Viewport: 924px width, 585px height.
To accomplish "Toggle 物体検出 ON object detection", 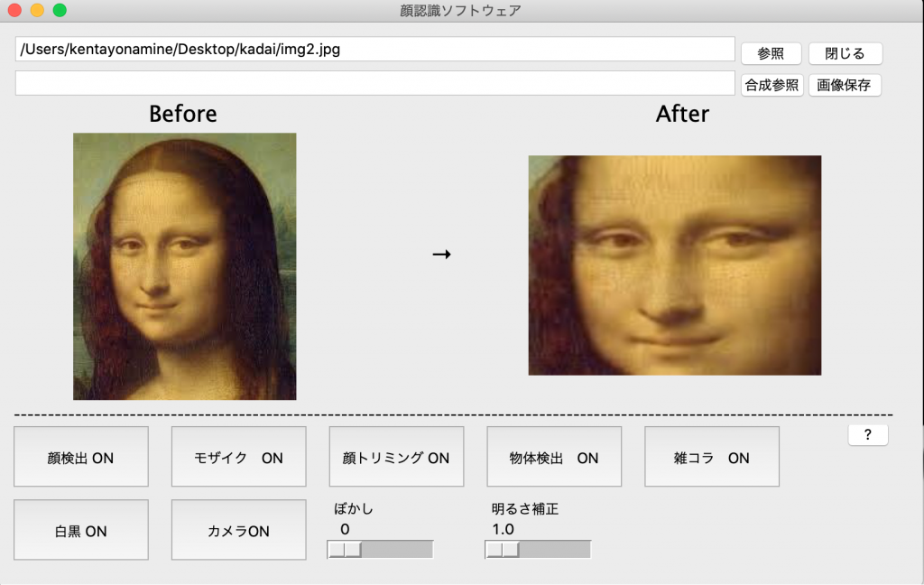I will point(554,457).
